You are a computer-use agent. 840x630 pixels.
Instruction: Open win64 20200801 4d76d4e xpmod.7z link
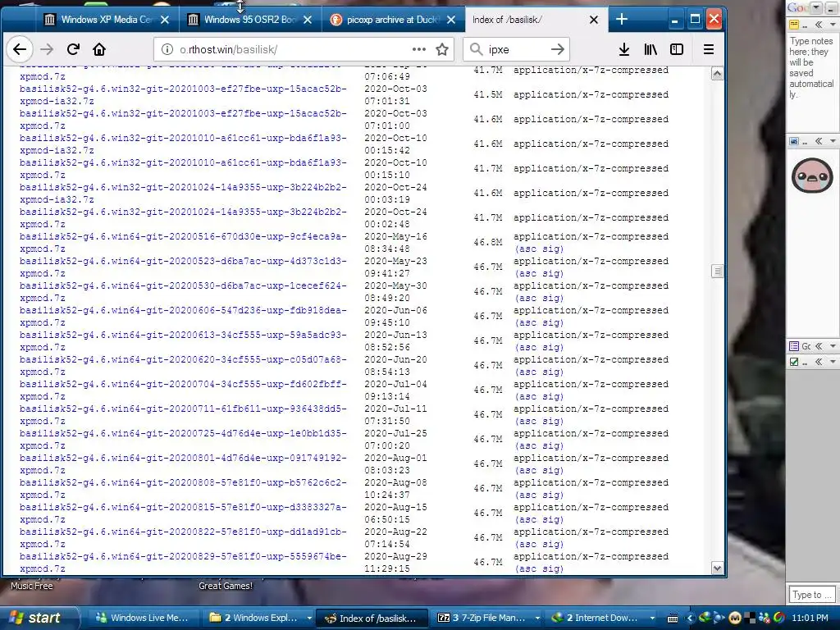[x=183, y=464]
